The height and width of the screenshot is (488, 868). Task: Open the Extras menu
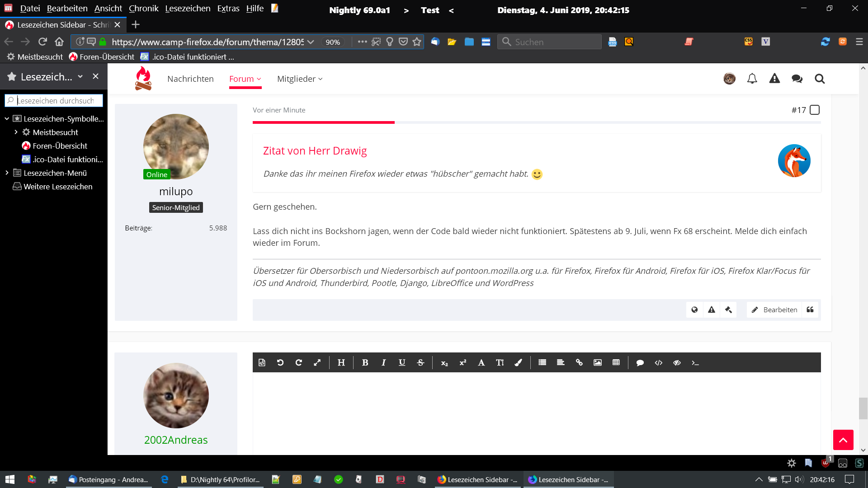[228, 8]
